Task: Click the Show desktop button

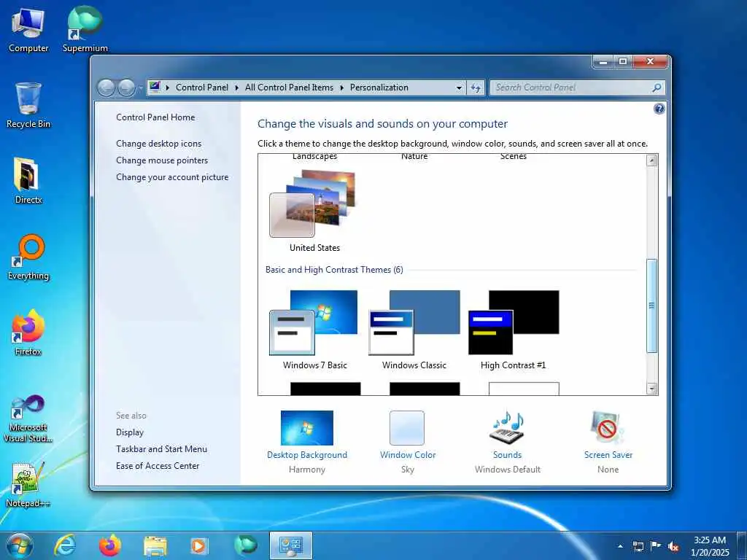Action: coord(742,545)
